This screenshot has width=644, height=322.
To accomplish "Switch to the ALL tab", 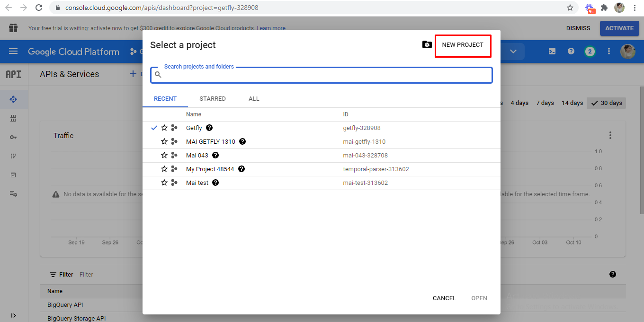I will pos(254,99).
